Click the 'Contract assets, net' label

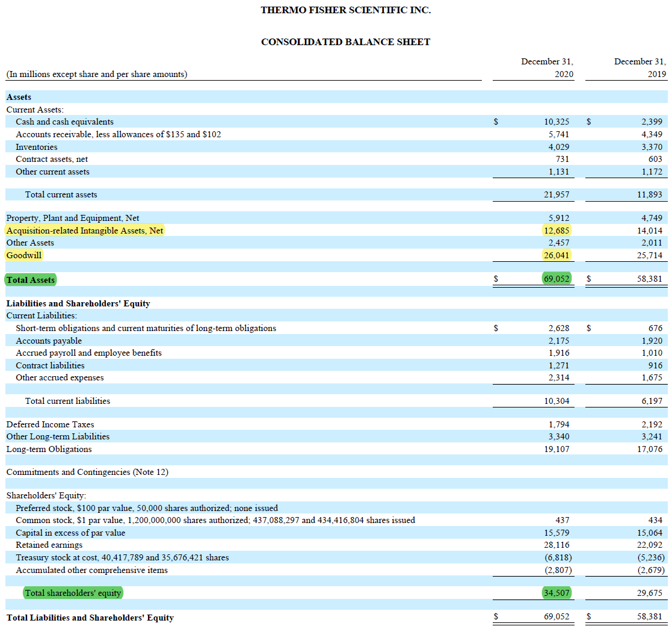click(52, 159)
